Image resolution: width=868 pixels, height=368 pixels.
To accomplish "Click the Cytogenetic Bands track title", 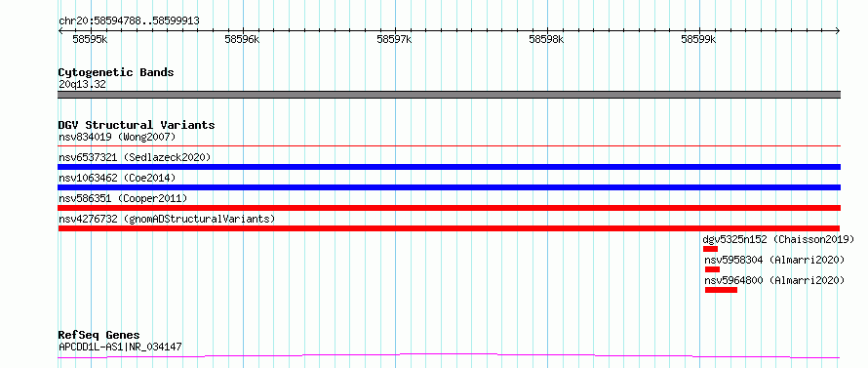I will pos(116,72).
